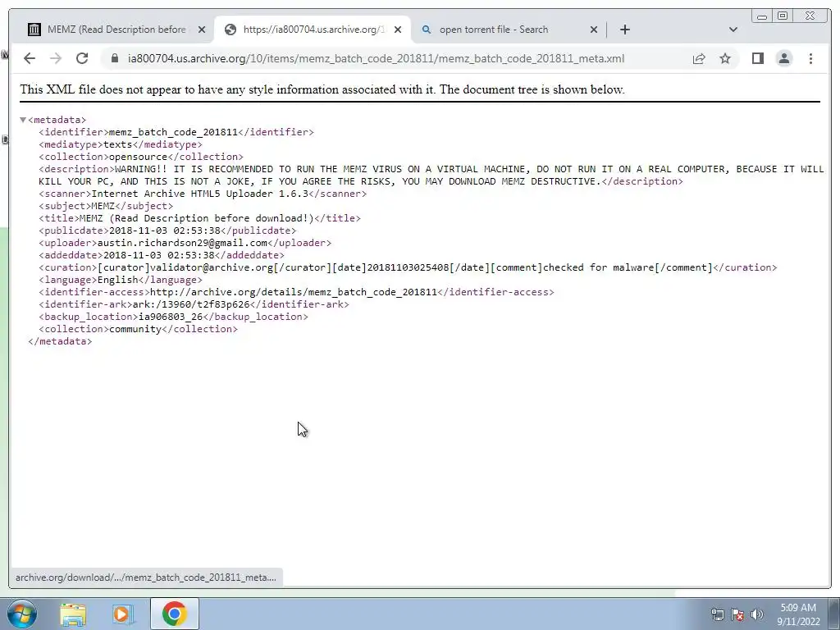Click the collection value opensource

138,157
